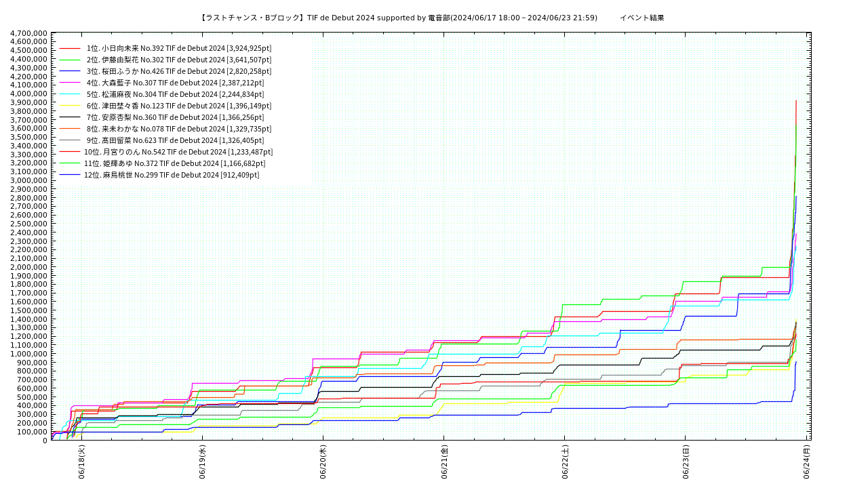
Task: Click the 06/19(水) x-axis date label
Action: 202,462
